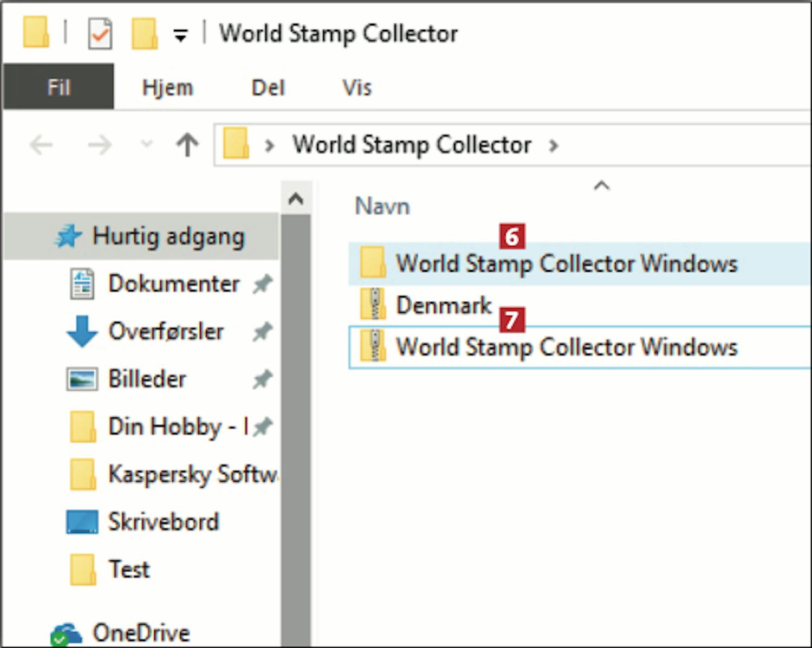Click the Properties checkmark icon in title bar
The height and width of the screenshot is (648, 812).
click(100, 34)
